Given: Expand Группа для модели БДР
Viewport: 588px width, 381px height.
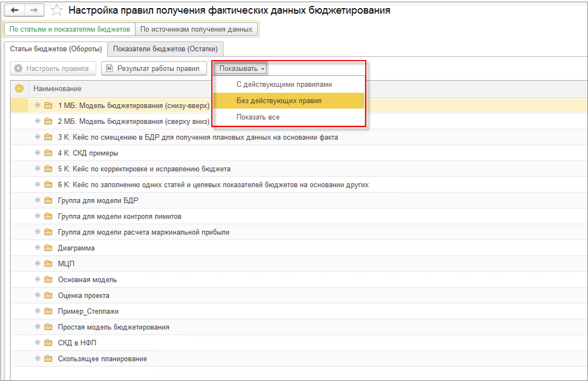Looking at the screenshot, I should (x=38, y=200).
